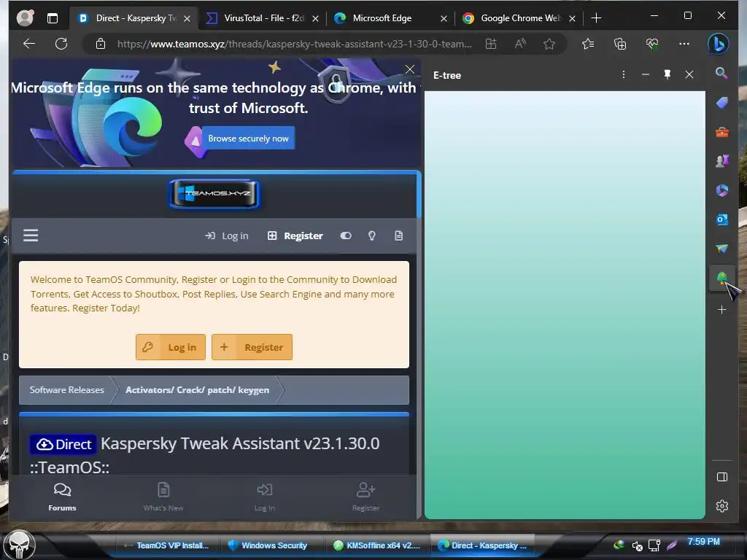Launch Bing Copilot sidebar button
Image resolution: width=747 pixels, height=560 pixels.
[719, 44]
